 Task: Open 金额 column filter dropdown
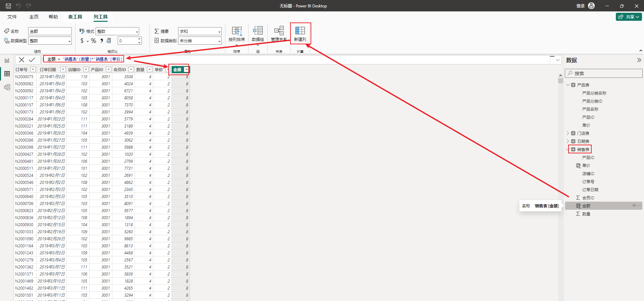click(186, 69)
